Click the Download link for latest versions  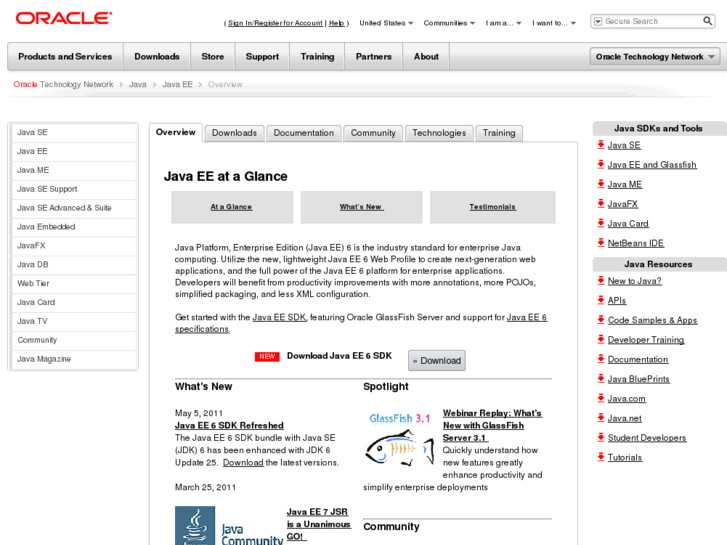coord(243,462)
